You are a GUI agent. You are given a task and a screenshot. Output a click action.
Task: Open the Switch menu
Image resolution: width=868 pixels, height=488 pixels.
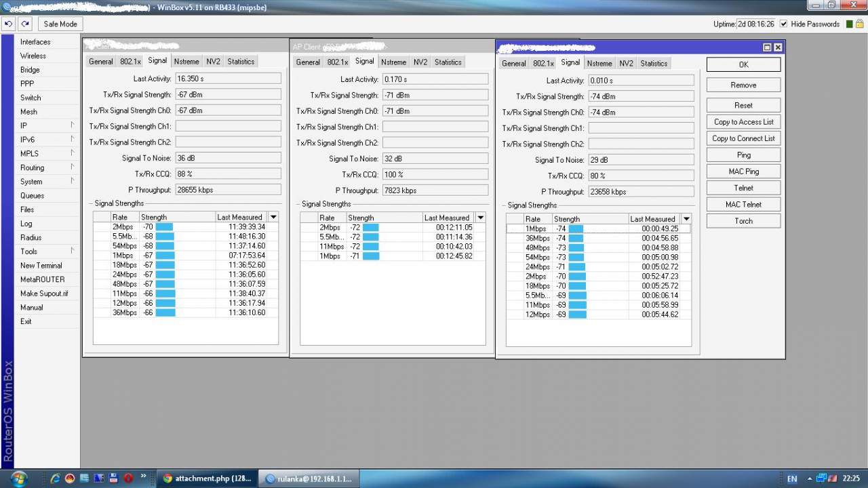[31, 98]
